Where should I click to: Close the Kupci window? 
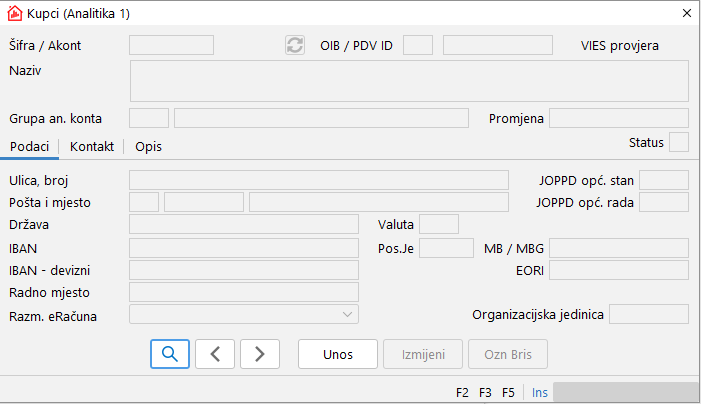point(687,14)
